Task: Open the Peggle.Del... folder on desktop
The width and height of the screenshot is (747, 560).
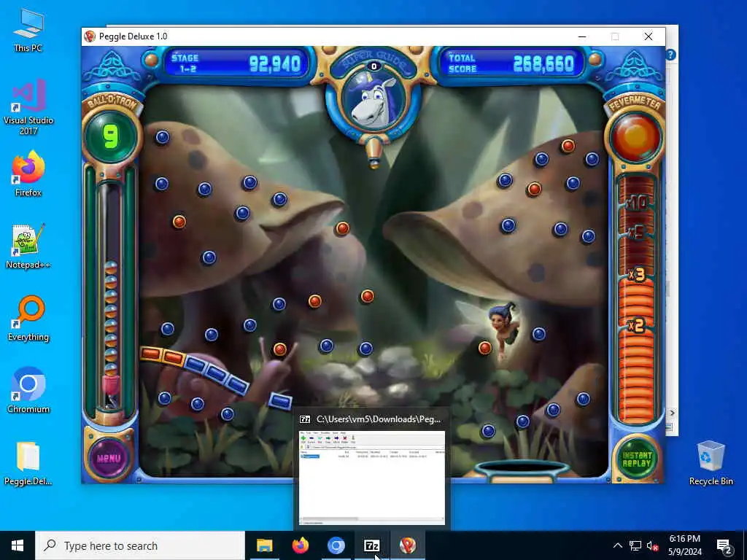Action: point(28,463)
